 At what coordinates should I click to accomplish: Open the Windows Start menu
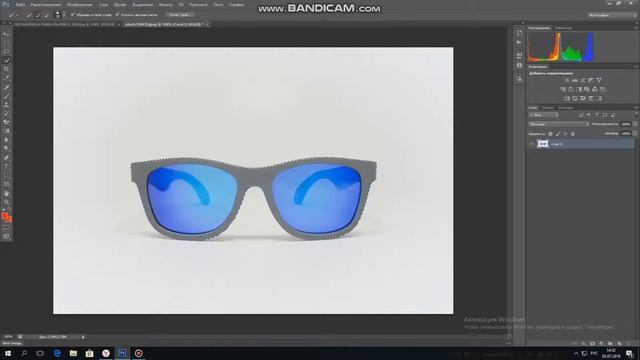coord(8,353)
